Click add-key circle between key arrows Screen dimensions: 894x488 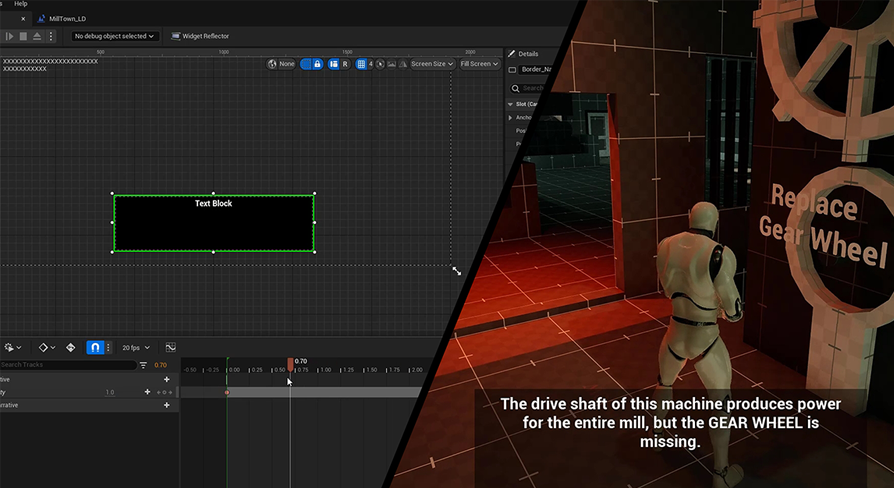click(165, 392)
